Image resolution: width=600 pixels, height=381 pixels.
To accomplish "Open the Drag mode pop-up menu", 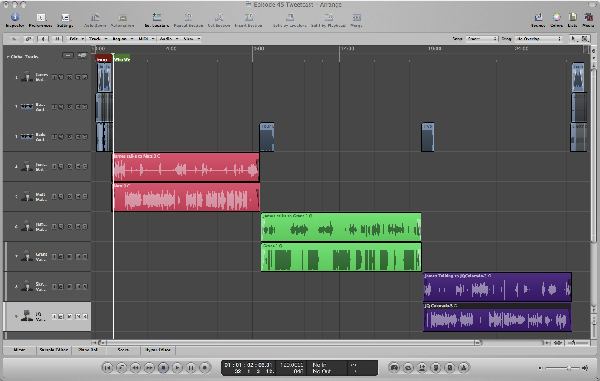I will 538,39.
